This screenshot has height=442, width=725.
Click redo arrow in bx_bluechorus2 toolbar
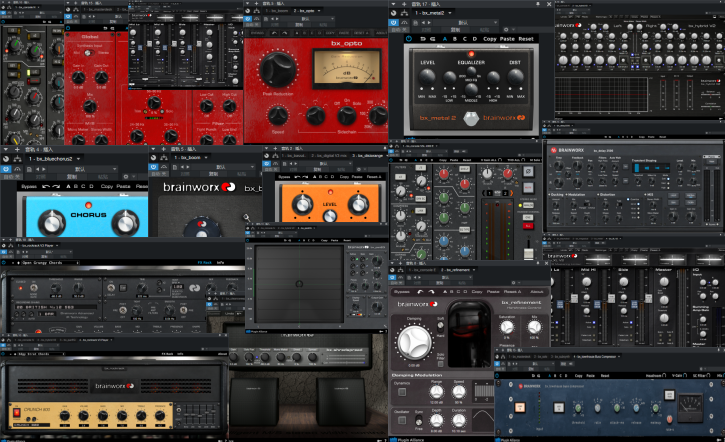(56, 186)
